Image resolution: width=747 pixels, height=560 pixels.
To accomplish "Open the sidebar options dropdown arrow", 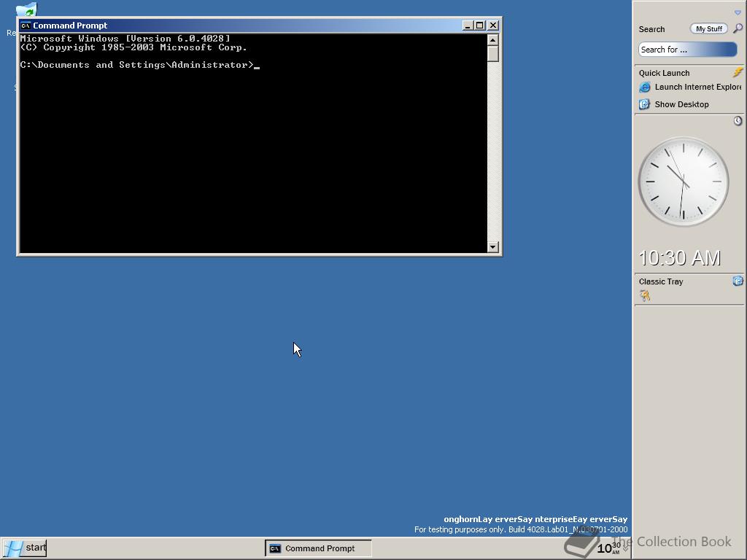I will 738,13.
